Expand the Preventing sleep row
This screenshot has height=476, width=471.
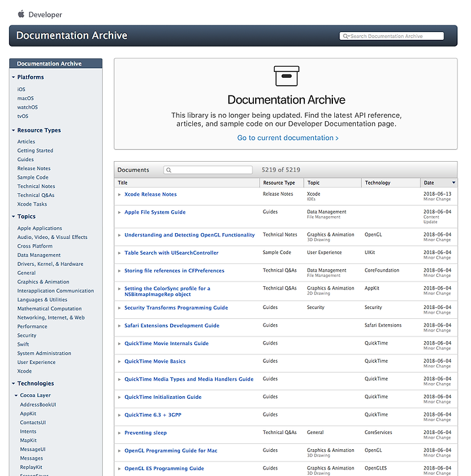coord(119,433)
